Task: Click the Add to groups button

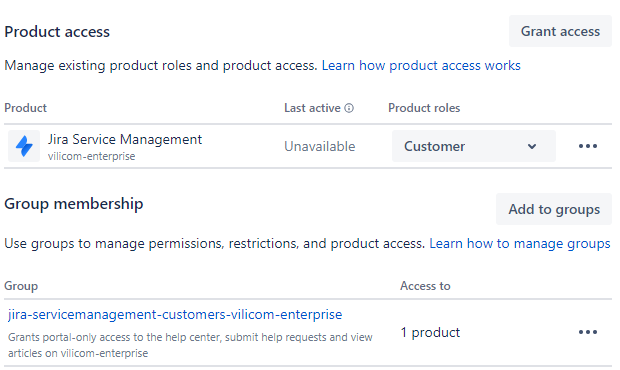Action: tap(554, 209)
